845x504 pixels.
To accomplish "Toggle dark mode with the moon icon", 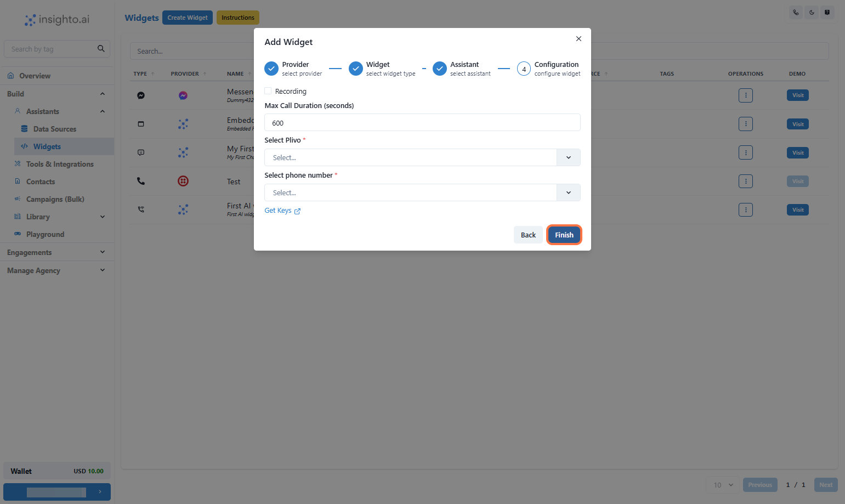I will coord(812,12).
